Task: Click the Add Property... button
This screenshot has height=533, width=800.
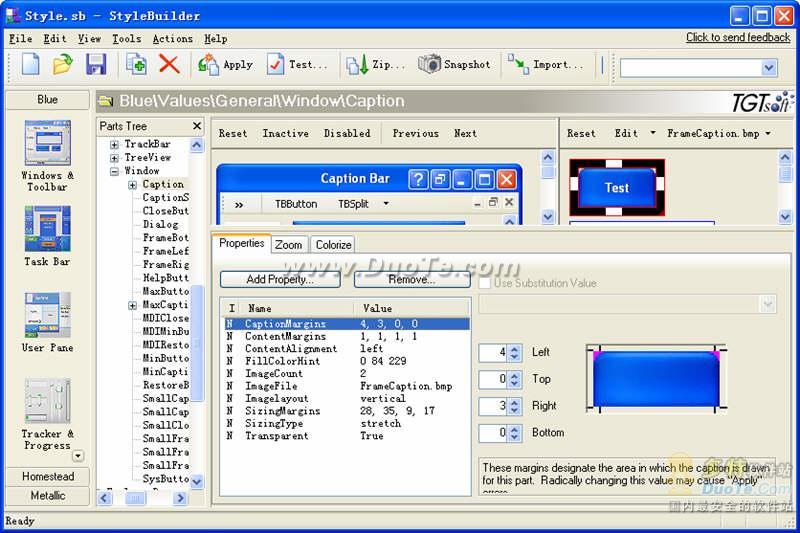Action: coord(280,279)
